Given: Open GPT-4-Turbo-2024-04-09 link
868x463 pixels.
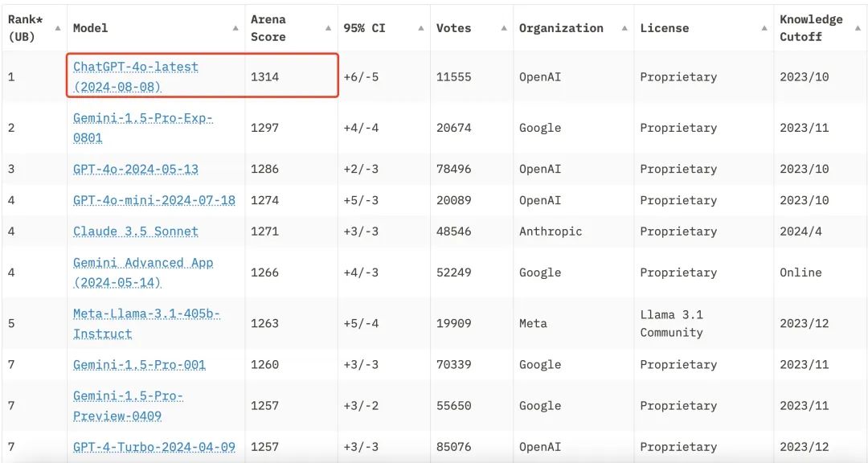Looking at the screenshot, I should coord(154,447).
